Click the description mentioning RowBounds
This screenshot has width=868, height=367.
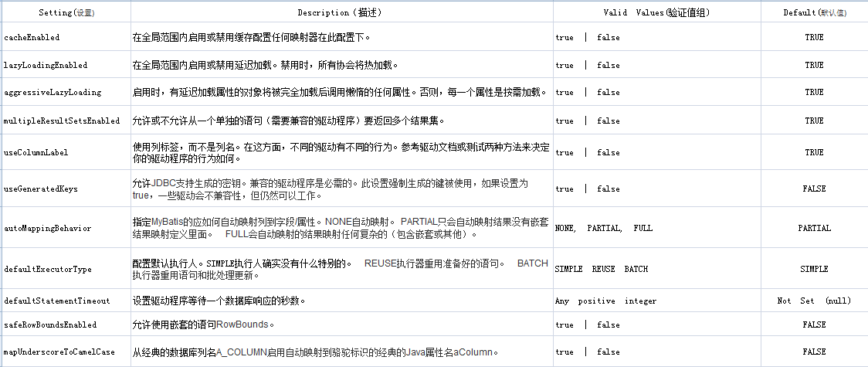coord(203,325)
